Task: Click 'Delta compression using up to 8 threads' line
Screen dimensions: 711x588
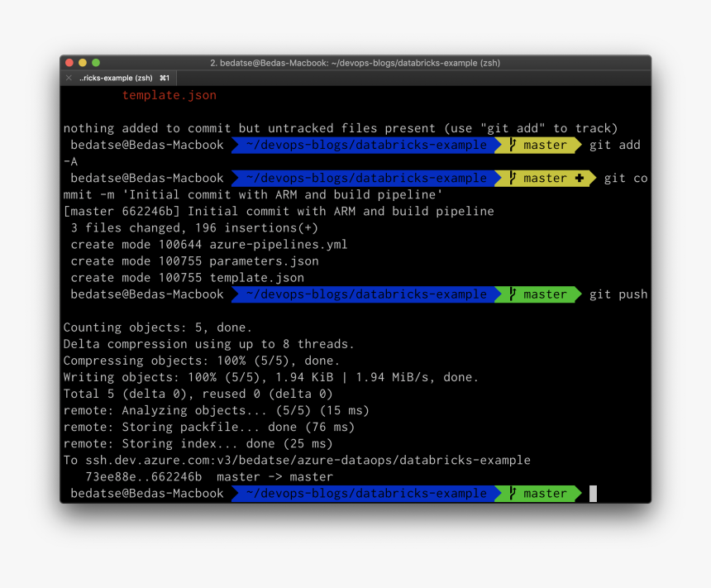Action: click(x=208, y=344)
